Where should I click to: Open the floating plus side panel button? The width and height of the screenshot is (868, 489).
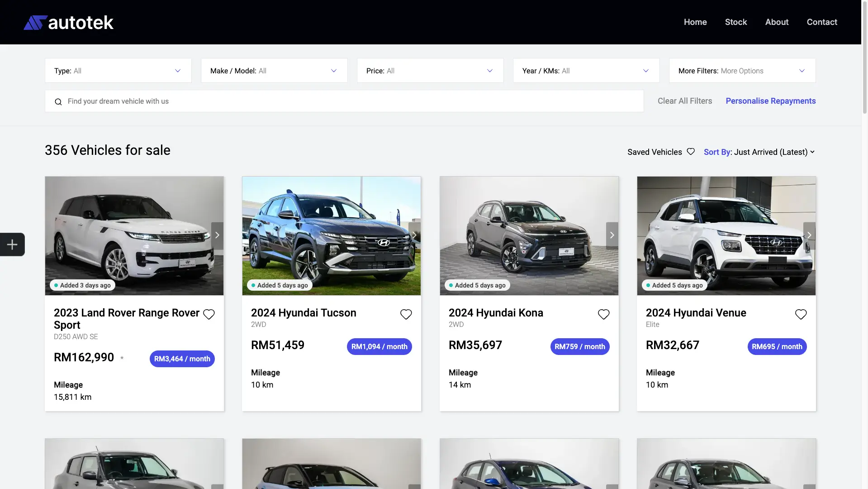pos(12,244)
